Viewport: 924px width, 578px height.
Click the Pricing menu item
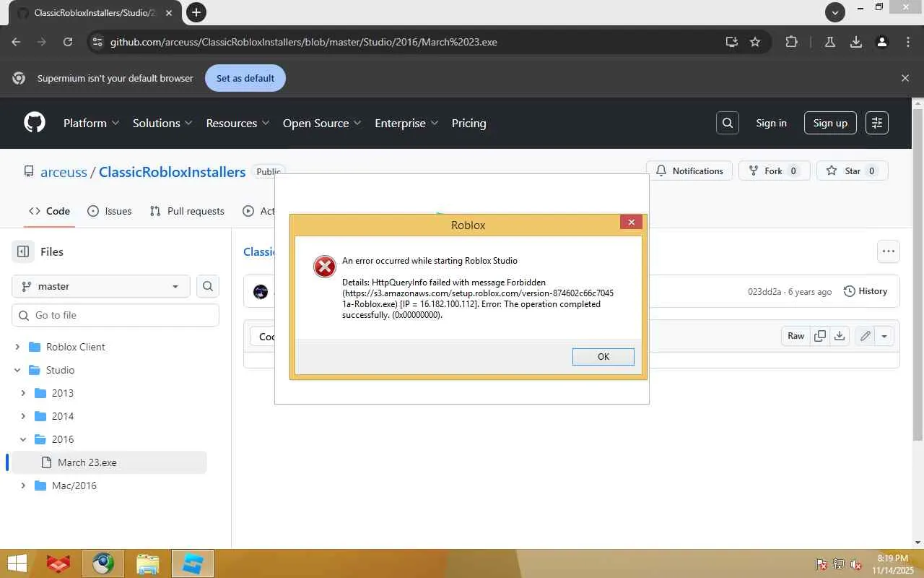click(468, 123)
